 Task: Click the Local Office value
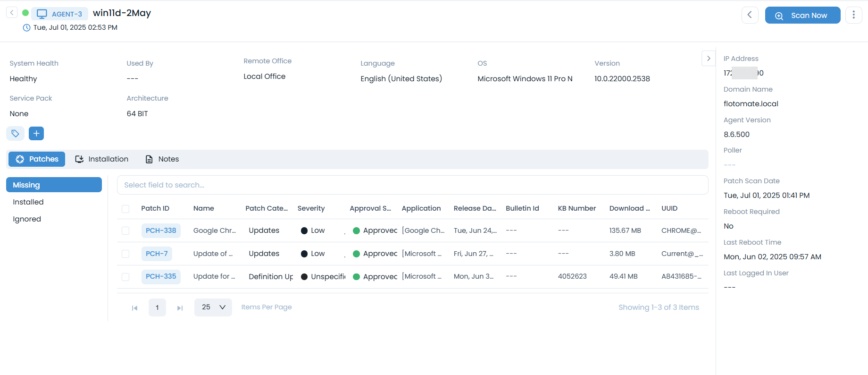264,77
